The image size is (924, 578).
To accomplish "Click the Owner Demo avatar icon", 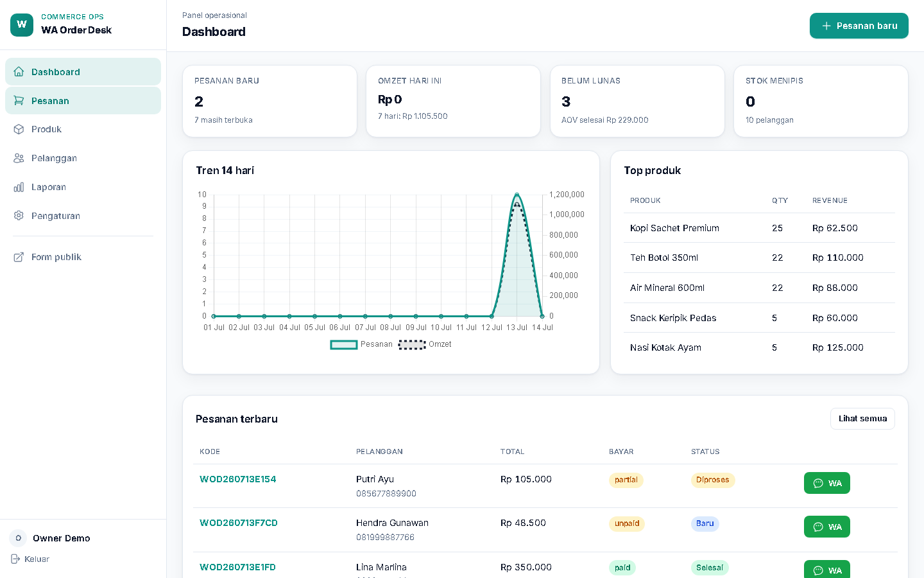I will (18, 538).
